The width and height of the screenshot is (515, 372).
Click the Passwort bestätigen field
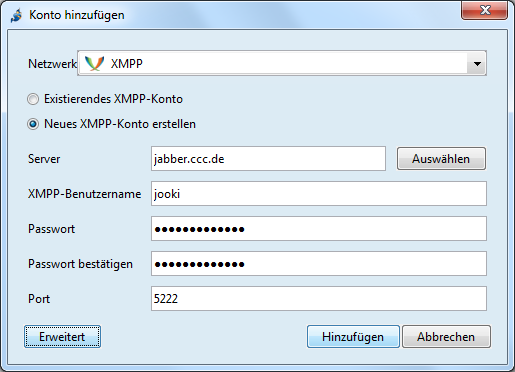[x=319, y=264]
